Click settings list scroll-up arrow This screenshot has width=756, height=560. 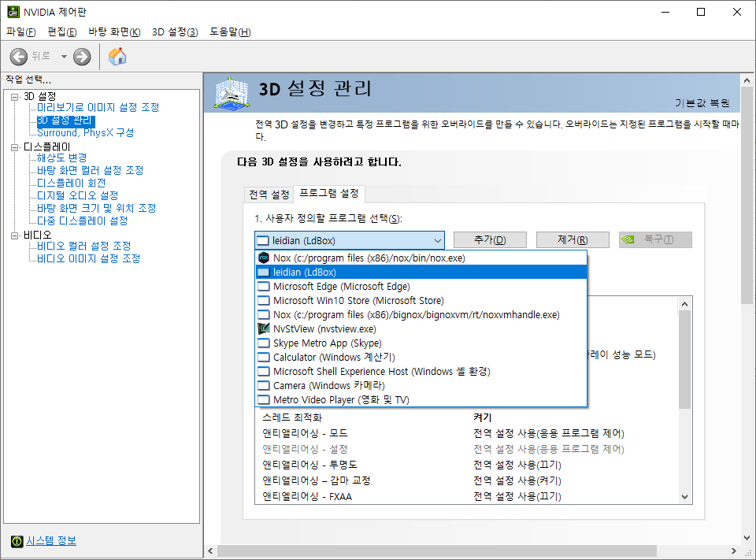(684, 304)
